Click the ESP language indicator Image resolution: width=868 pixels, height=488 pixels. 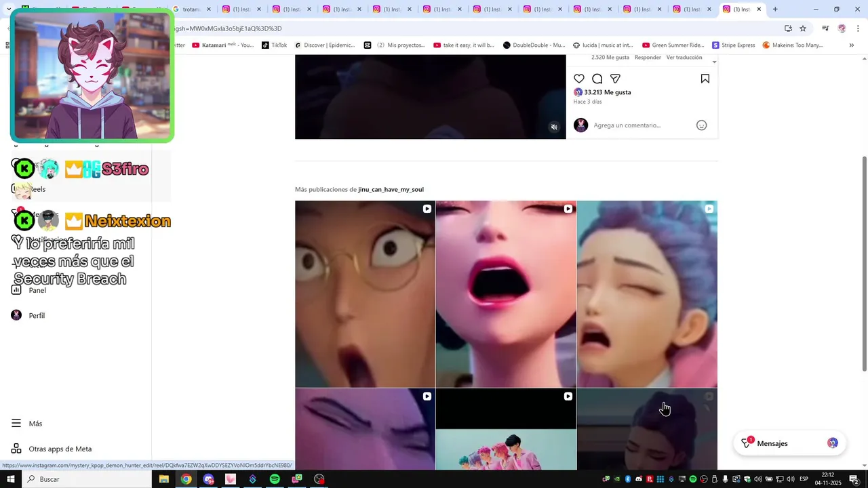click(804, 479)
